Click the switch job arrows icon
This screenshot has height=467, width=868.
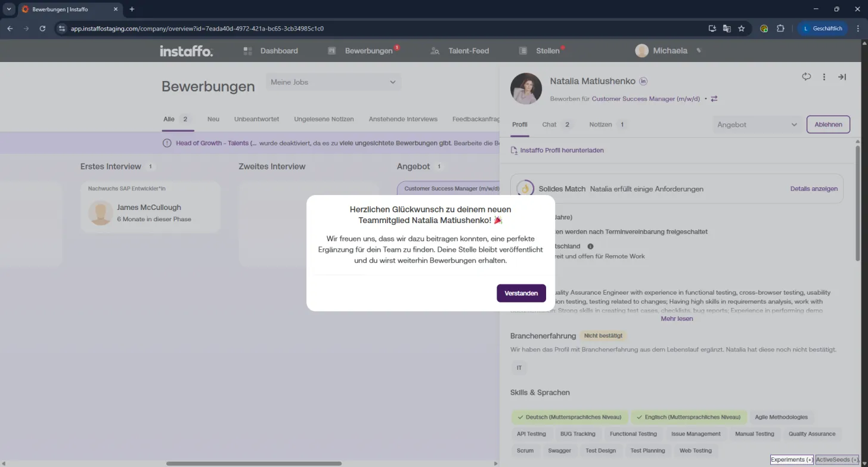click(x=714, y=99)
